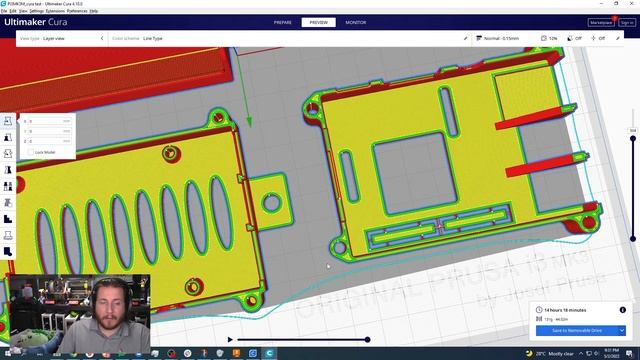Click the Cura icon in taskbar
The height and width of the screenshot is (360, 640).
[269, 353]
